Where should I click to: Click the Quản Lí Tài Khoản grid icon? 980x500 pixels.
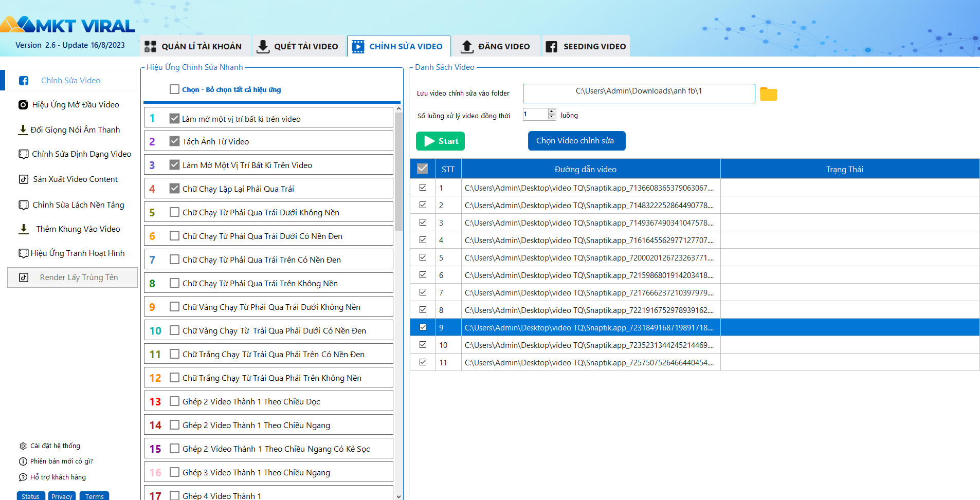point(150,47)
